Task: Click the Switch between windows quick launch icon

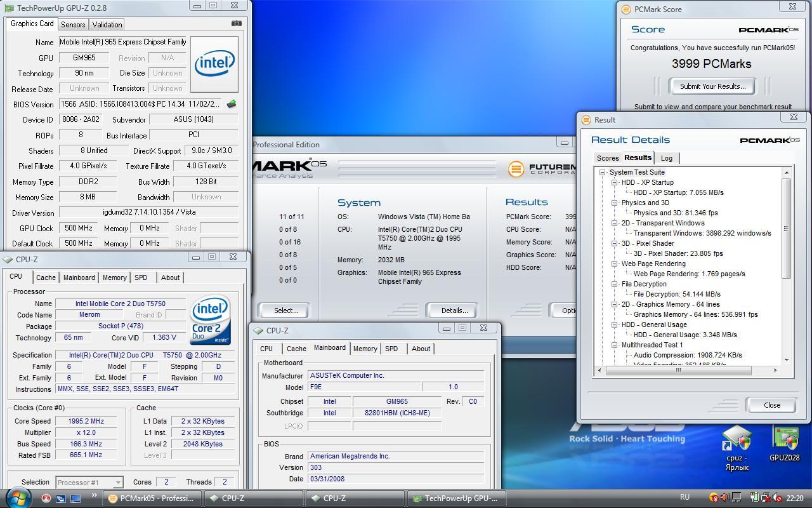Action: point(61,498)
